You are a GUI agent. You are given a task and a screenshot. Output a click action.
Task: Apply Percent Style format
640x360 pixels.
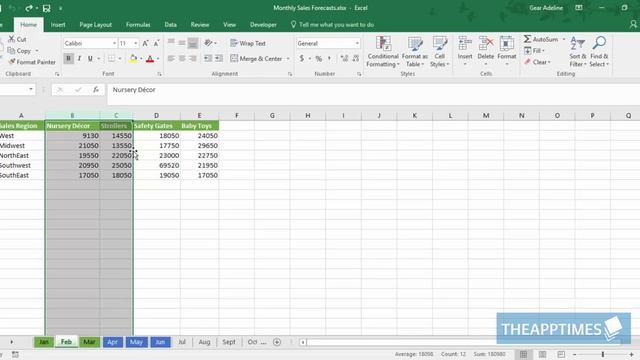tap(319, 59)
